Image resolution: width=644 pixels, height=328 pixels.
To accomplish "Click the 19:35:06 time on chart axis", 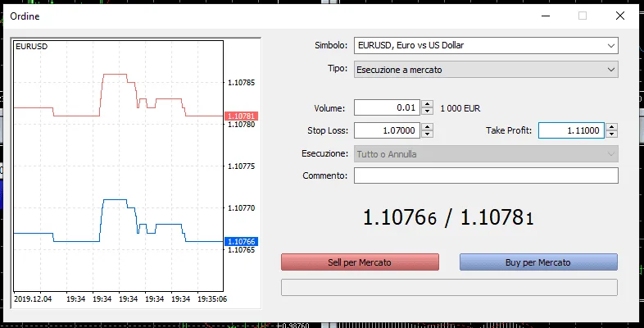I will [212, 299].
